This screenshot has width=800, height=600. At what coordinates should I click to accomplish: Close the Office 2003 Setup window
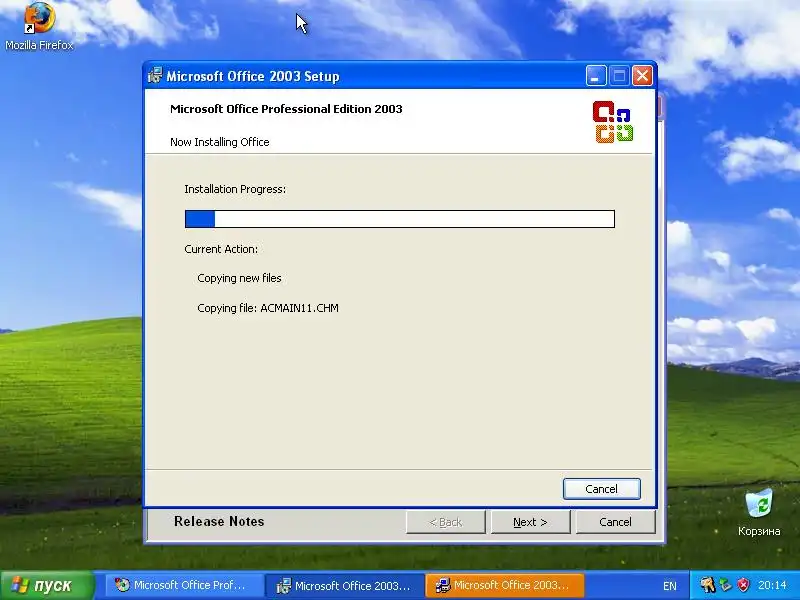(642, 76)
